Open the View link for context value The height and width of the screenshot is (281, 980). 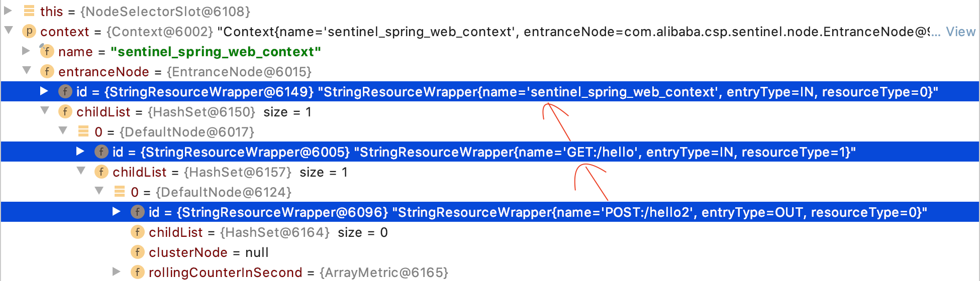(x=960, y=32)
